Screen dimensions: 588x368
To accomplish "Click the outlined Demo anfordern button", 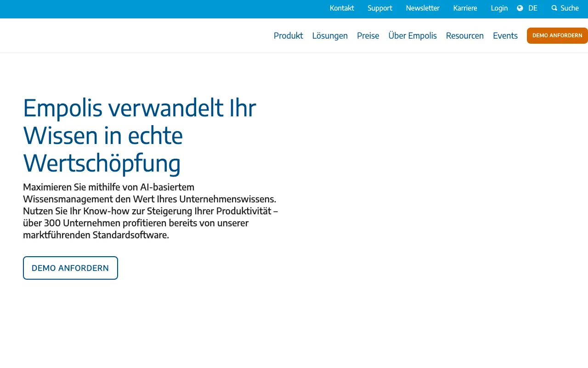I will (x=70, y=268).
